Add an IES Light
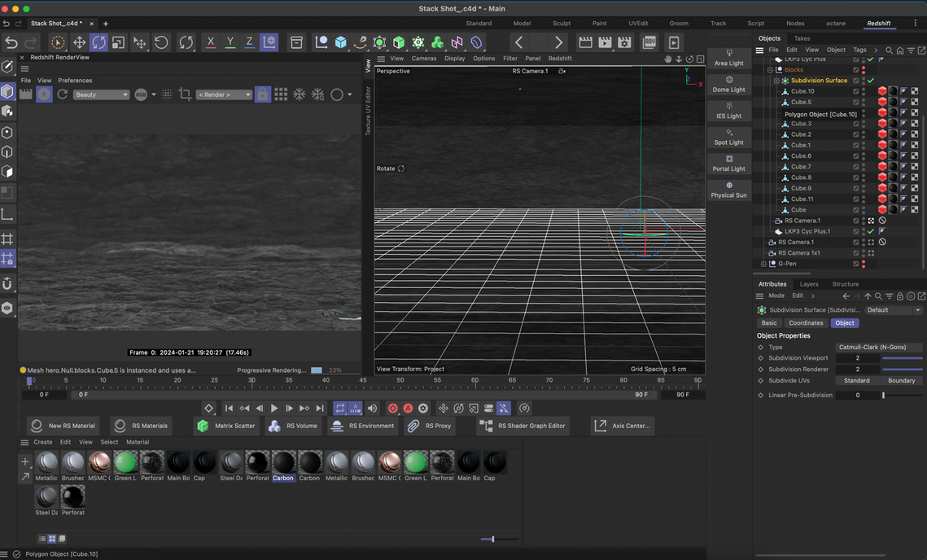Screen dimensions: 927x560 [x=728, y=111]
